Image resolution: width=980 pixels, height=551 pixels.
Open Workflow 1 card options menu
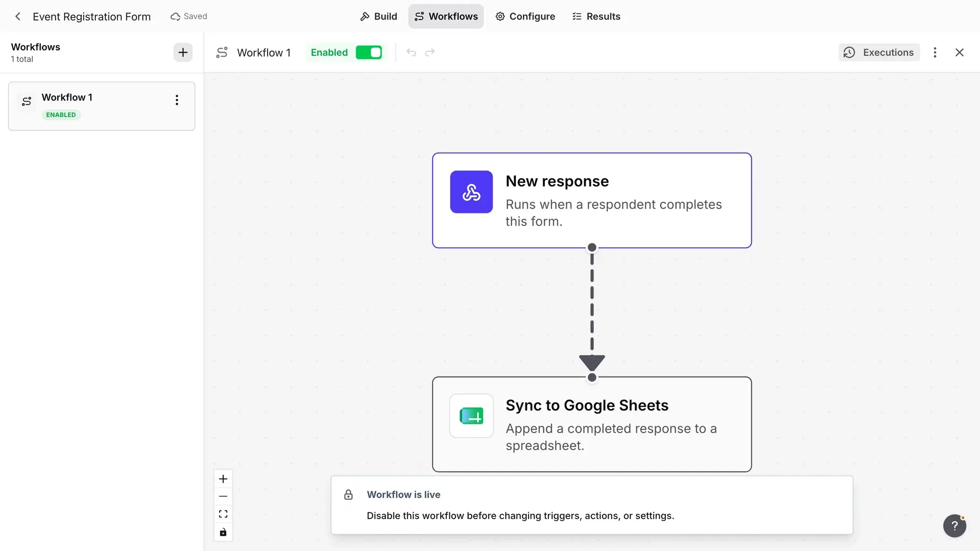[x=177, y=100]
